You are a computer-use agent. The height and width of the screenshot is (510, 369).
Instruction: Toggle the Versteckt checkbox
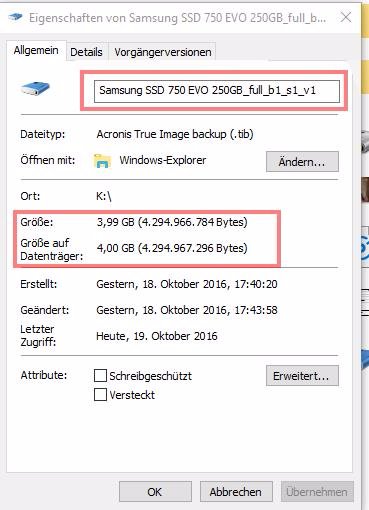point(100,394)
